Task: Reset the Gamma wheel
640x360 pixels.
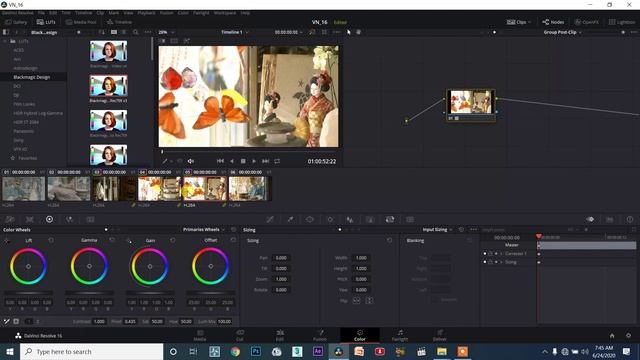Action: coord(112,240)
